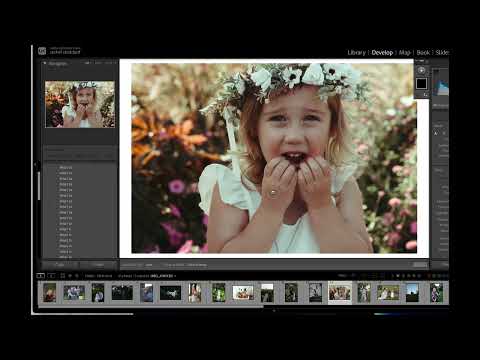Switch to the Library module

point(356,53)
